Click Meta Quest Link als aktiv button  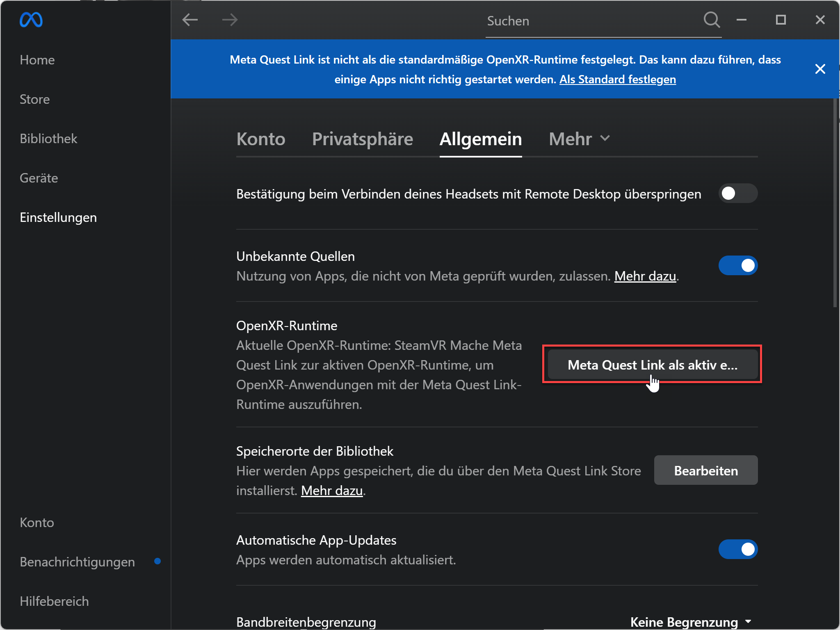click(652, 365)
